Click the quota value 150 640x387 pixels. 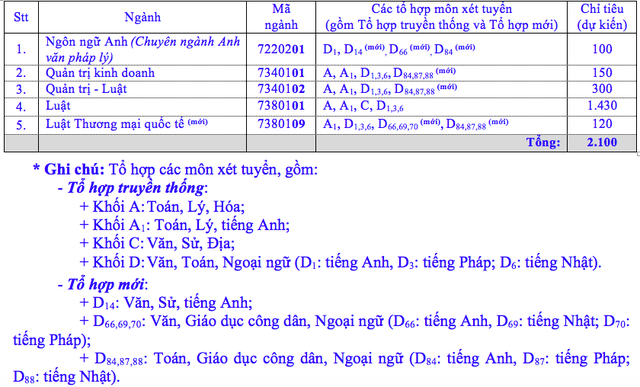click(x=602, y=73)
